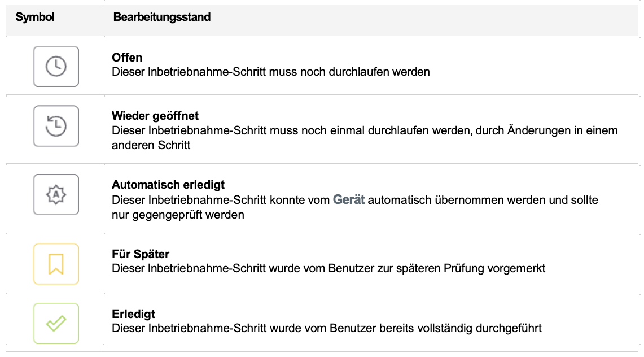The height and width of the screenshot is (357, 644).
Task: Select the Offen heading text
Action: pos(127,57)
